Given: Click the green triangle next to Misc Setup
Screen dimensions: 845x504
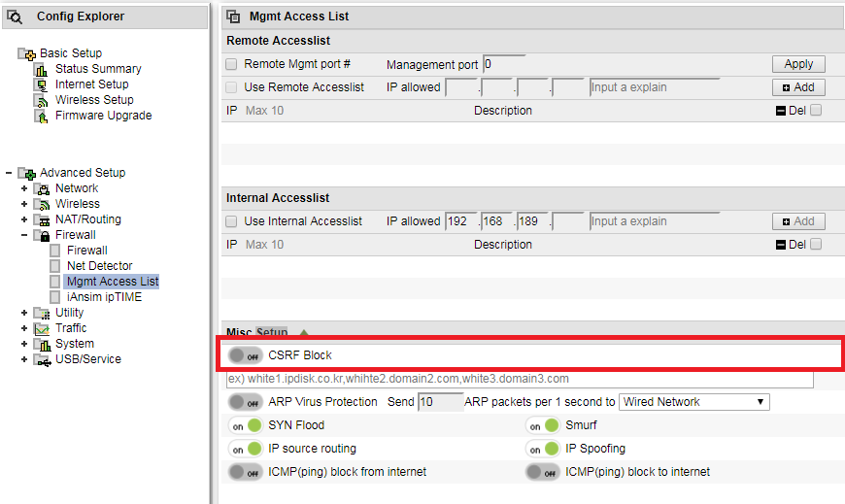Looking at the screenshot, I should click(304, 332).
